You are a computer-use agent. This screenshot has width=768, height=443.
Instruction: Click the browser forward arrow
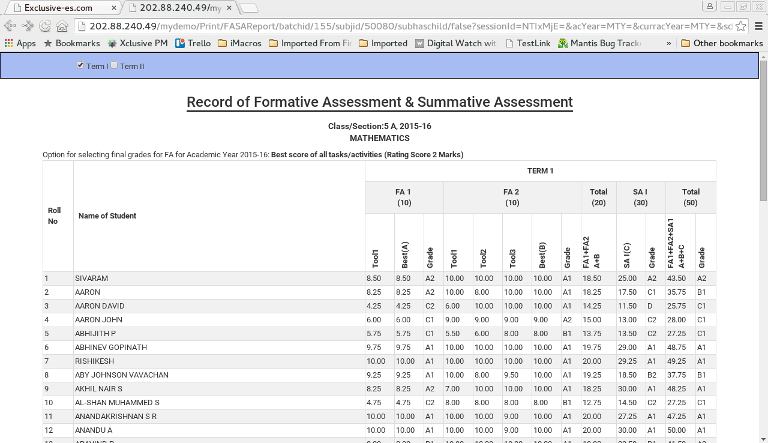27,25
